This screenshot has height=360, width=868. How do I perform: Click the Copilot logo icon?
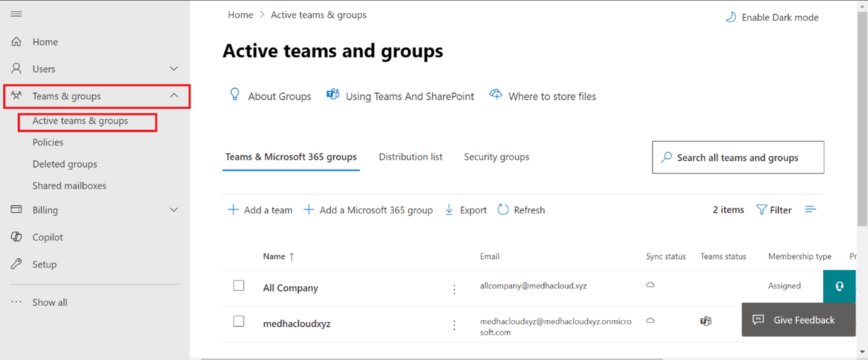tap(16, 237)
